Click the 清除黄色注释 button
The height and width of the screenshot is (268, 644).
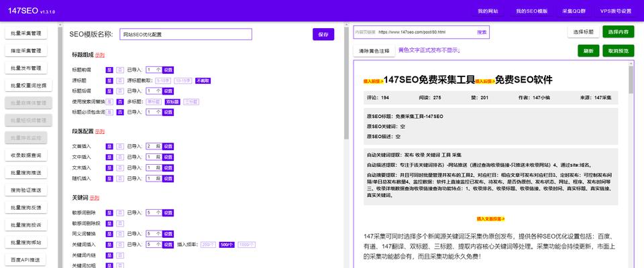pyautogui.click(x=374, y=51)
